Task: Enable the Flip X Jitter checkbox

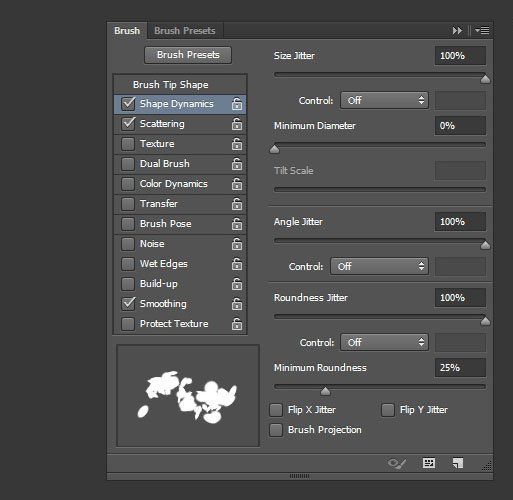Action: pyautogui.click(x=276, y=410)
